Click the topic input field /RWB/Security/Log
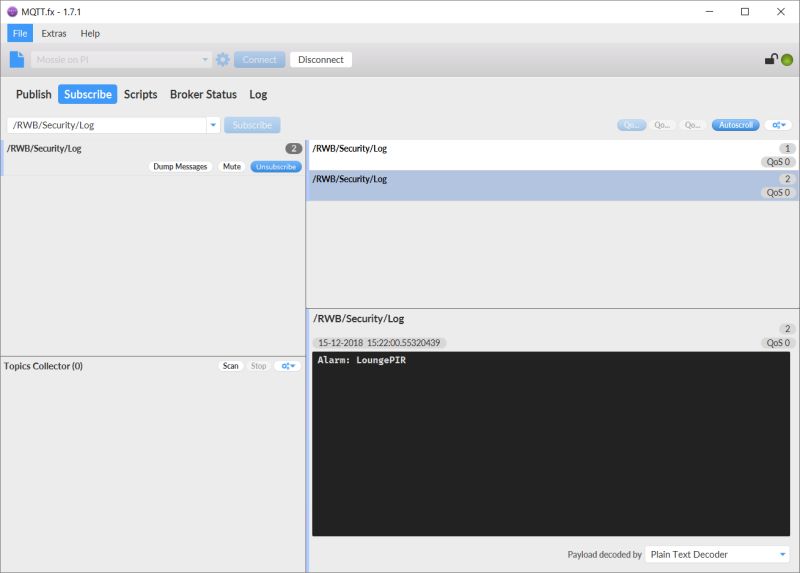This screenshot has width=800, height=573. (x=107, y=125)
